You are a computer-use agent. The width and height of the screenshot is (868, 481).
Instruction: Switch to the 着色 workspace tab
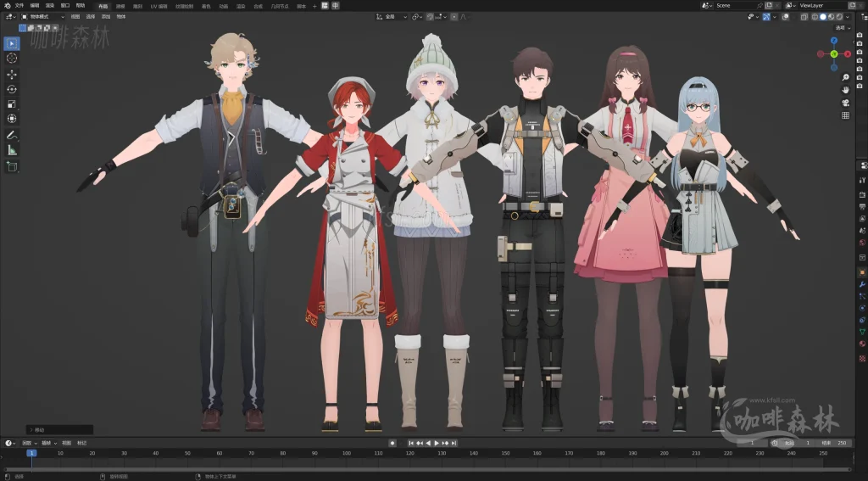[206, 6]
